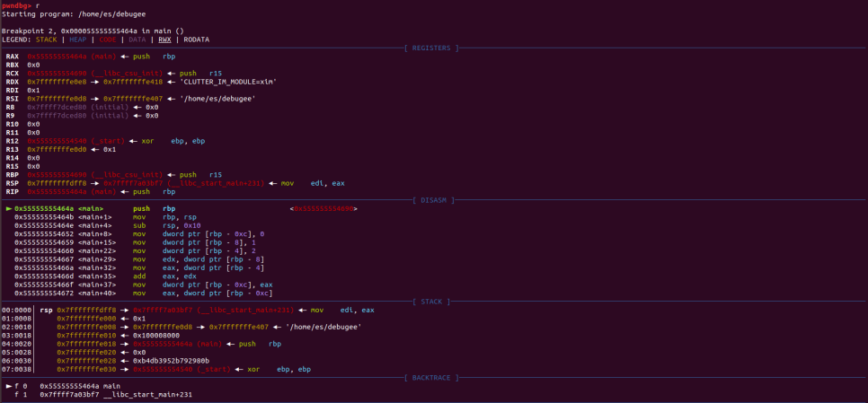Screen dimensions: 868x403
Task: Click the 'RDX' register label
Action: point(13,82)
